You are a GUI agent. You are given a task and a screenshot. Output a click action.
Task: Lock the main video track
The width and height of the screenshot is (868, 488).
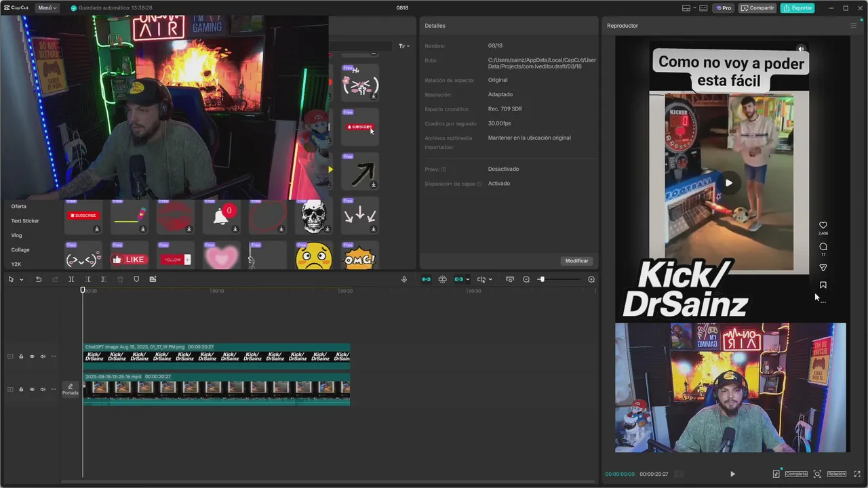pyautogui.click(x=21, y=389)
